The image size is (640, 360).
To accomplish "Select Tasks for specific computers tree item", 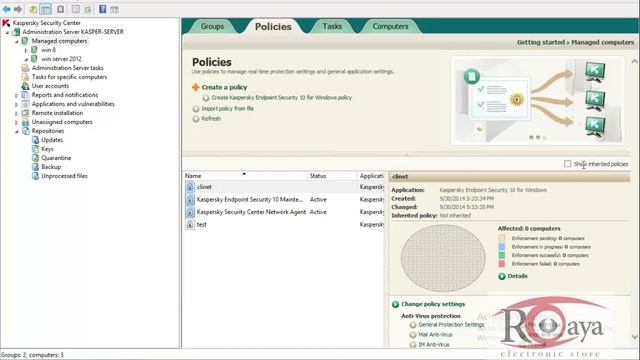I will (x=69, y=77).
